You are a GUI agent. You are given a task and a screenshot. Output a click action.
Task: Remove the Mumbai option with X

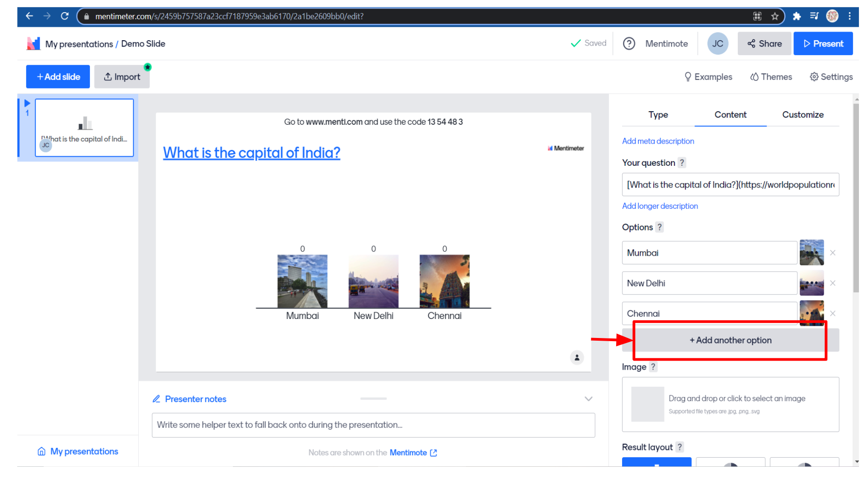click(833, 253)
